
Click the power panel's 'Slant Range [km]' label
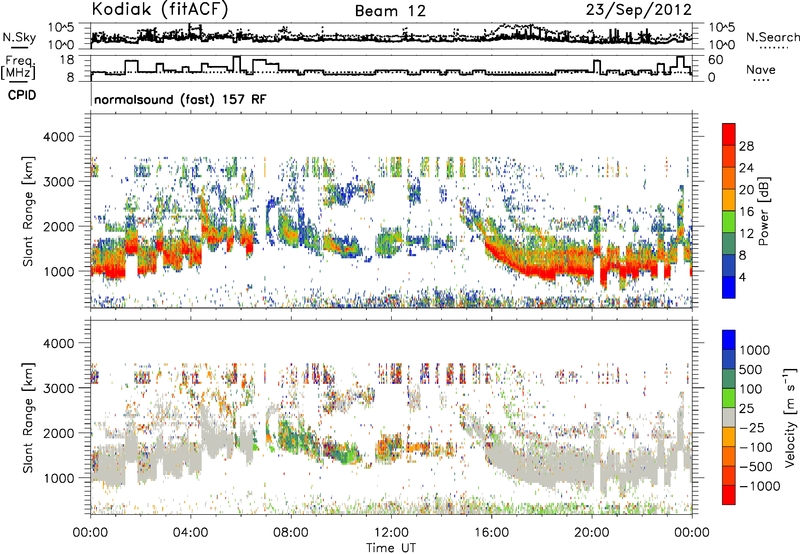(x=28, y=211)
